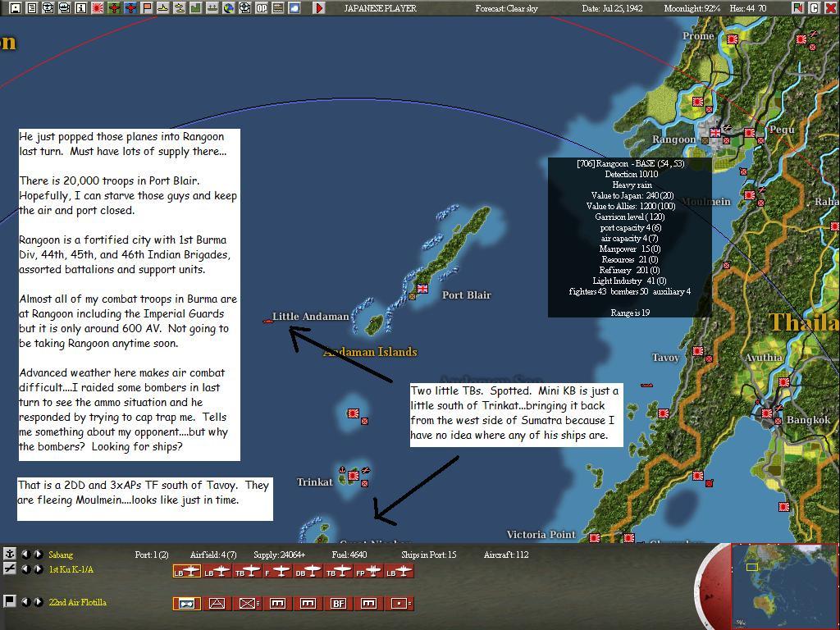Select the highlighted first LB air unit

[x=186, y=572]
